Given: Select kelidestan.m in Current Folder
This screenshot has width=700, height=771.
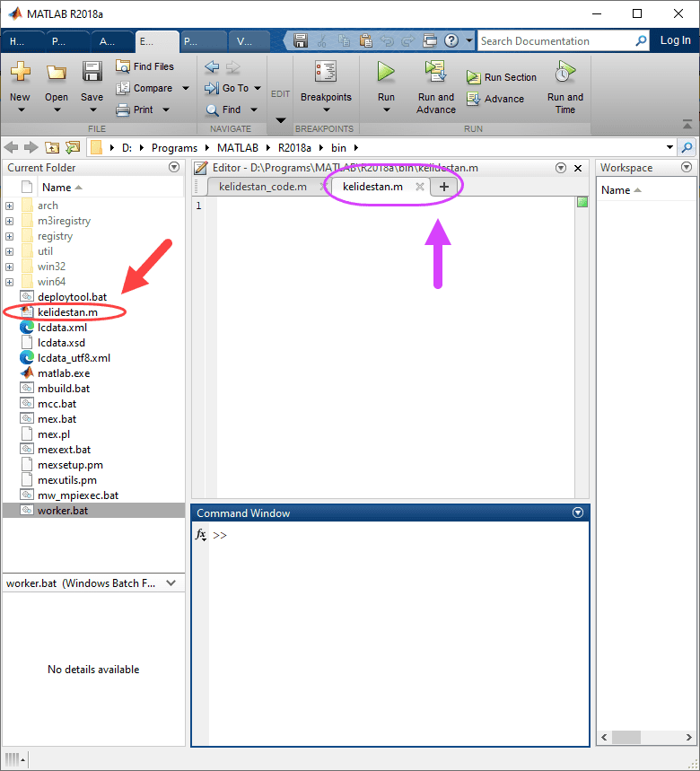Looking at the screenshot, I should click(x=68, y=312).
